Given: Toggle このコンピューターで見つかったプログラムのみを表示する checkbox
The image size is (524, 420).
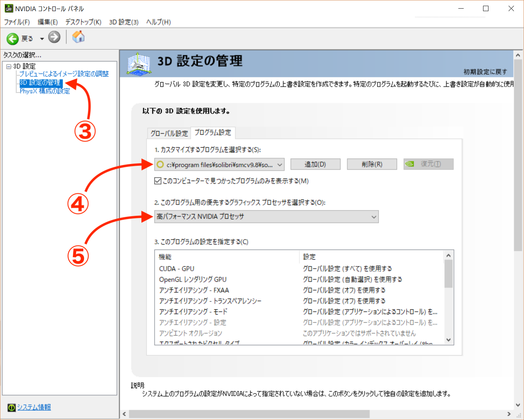Looking at the screenshot, I should 158,181.
